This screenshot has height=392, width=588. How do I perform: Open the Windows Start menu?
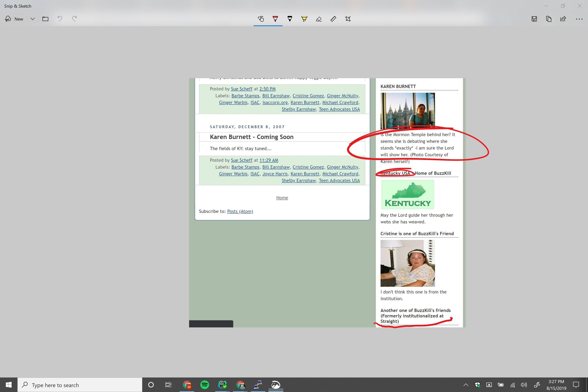click(x=9, y=385)
